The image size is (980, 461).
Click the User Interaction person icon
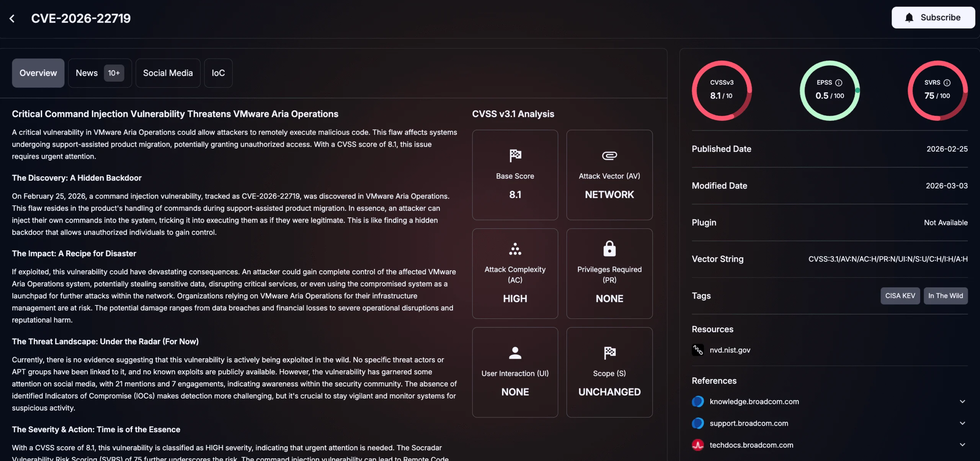(515, 353)
